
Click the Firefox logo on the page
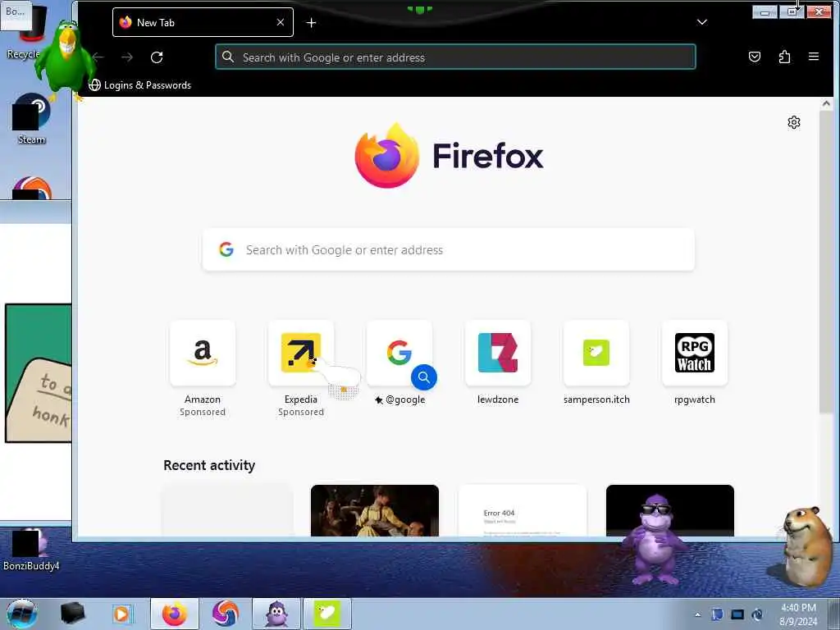[387, 155]
